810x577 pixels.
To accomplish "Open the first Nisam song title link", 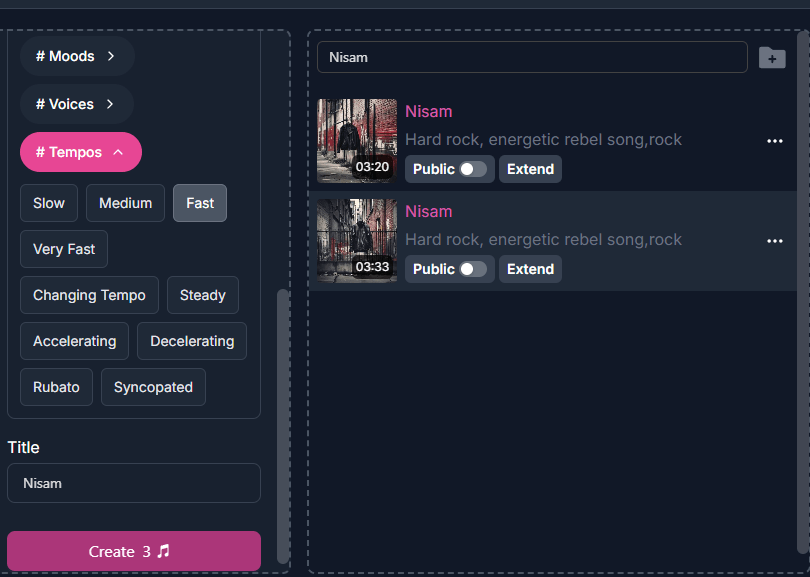I will point(428,111).
